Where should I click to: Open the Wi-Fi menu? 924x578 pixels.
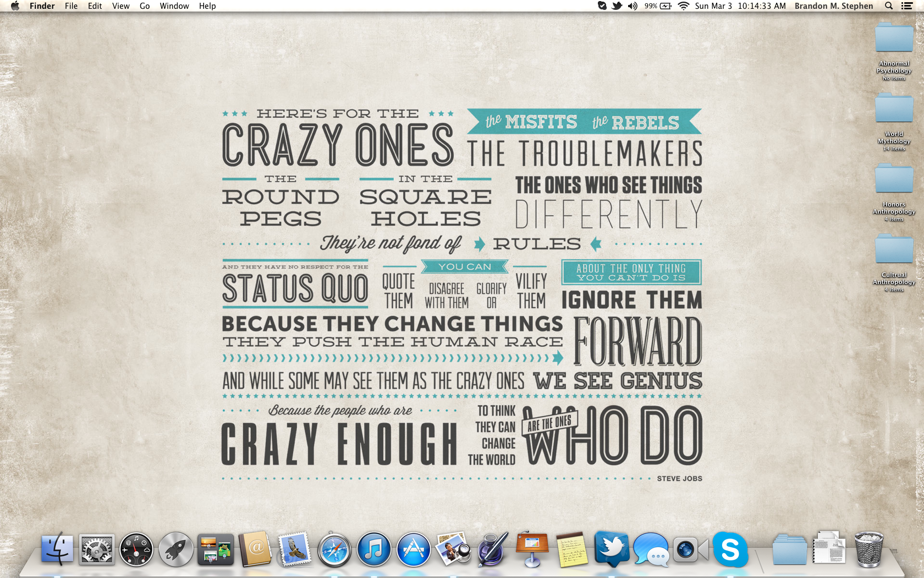click(684, 6)
